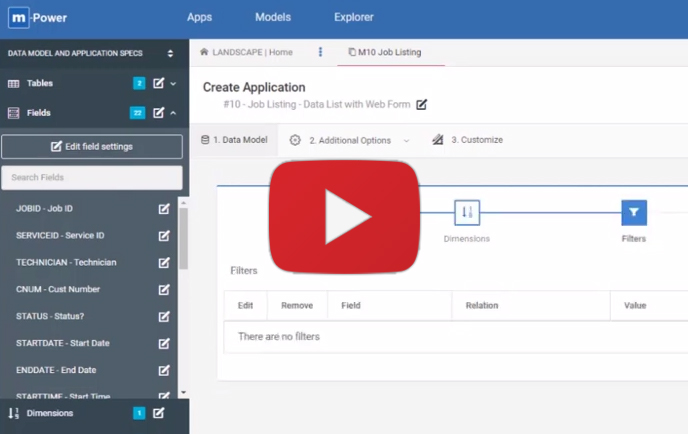Open edit icon for JOBID field
Viewport: 688px width, 434px height.
point(164,209)
